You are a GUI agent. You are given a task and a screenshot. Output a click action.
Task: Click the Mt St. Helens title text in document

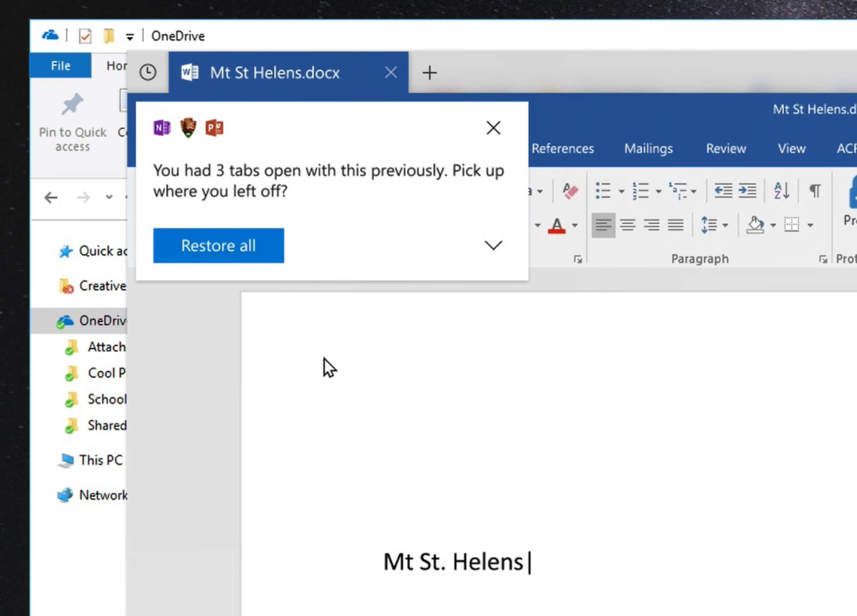(x=453, y=562)
